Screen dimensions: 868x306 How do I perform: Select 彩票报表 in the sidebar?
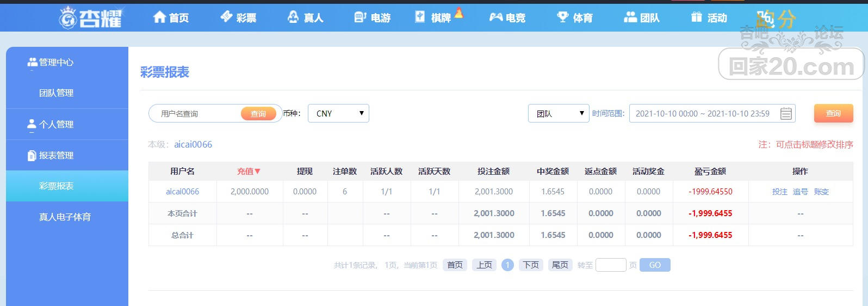click(x=67, y=186)
